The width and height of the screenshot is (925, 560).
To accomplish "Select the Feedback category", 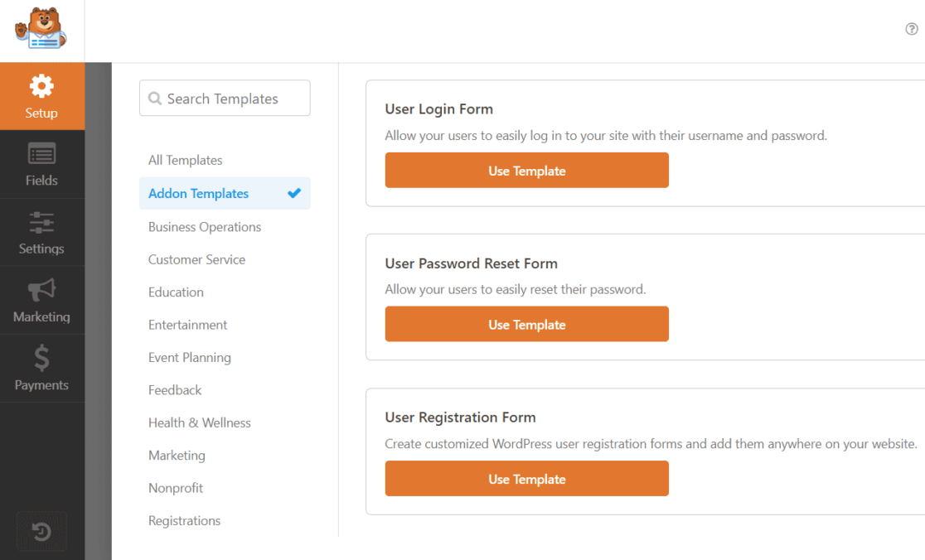I will (175, 389).
